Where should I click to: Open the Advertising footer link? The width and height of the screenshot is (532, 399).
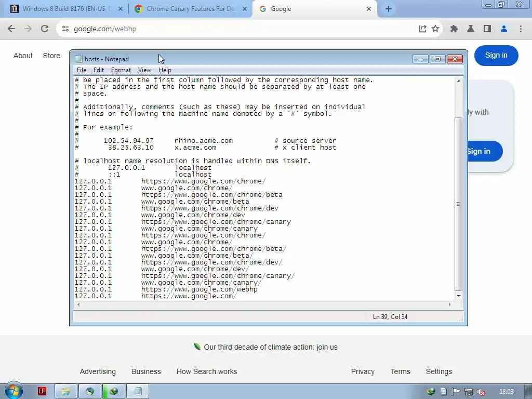tap(98, 371)
